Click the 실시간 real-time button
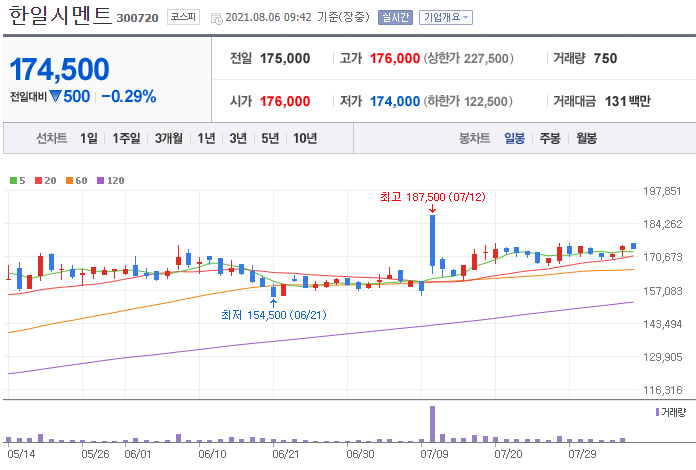696x470 pixels. pos(395,17)
